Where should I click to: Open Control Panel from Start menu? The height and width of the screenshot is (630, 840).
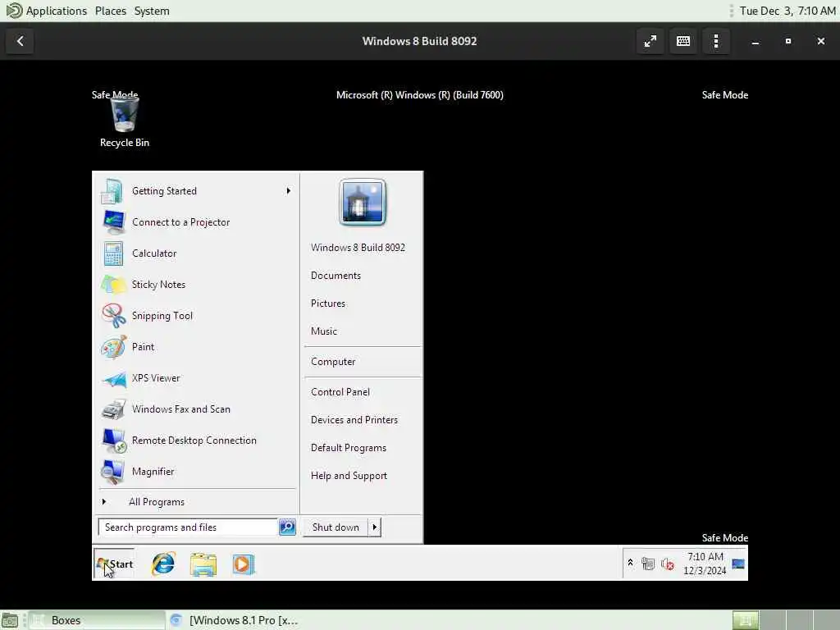340,392
